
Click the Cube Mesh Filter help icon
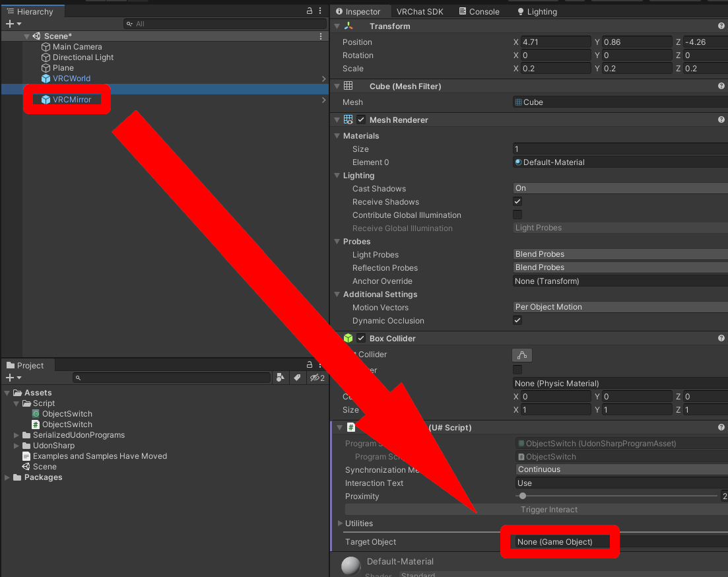pos(721,86)
